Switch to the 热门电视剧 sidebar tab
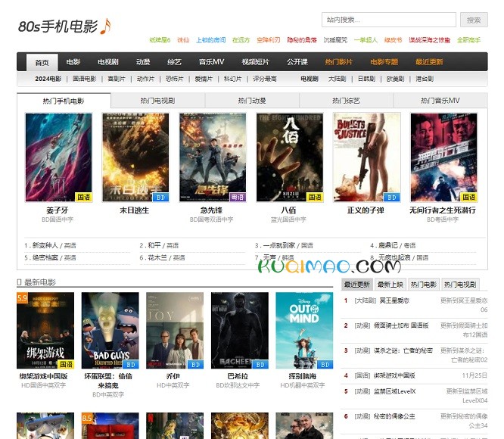Image resolution: width=504 pixels, height=439 pixels. click(460, 285)
